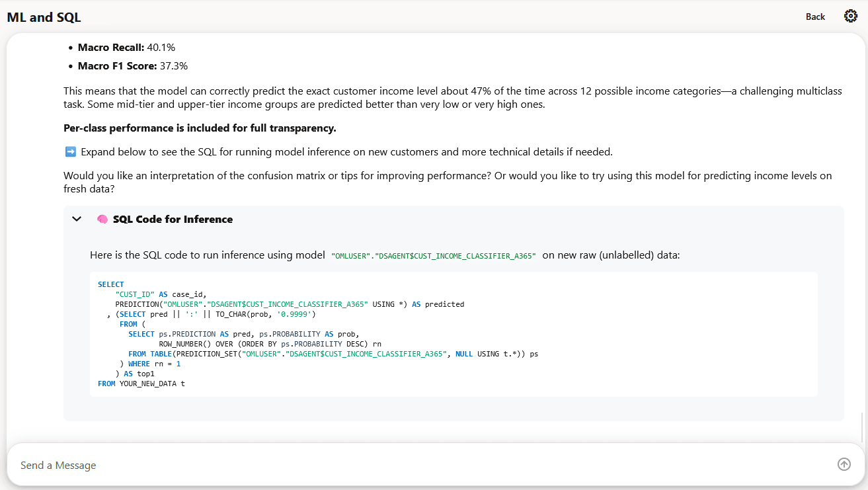
Task: Click the Per-class performance bold line
Action: tap(200, 128)
